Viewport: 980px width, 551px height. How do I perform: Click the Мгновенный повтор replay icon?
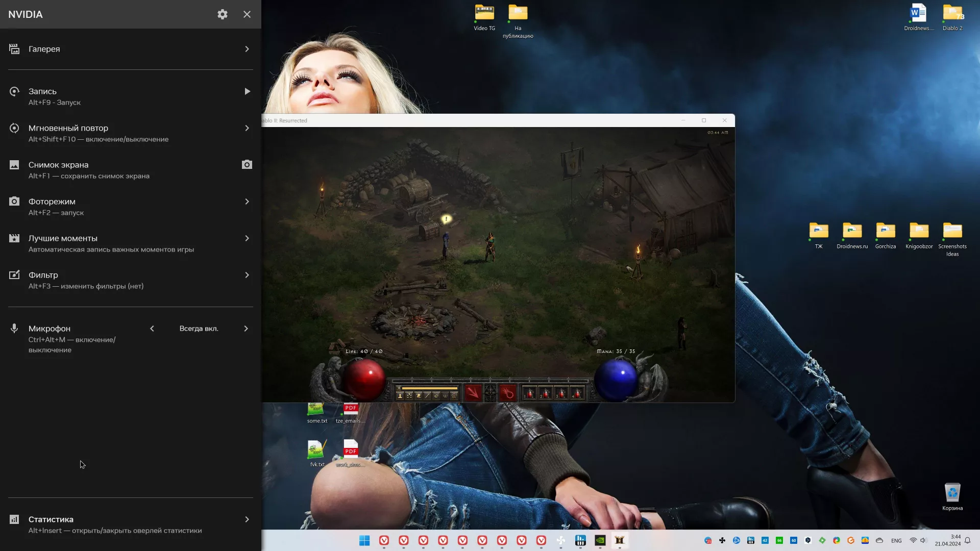click(x=14, y=128)
